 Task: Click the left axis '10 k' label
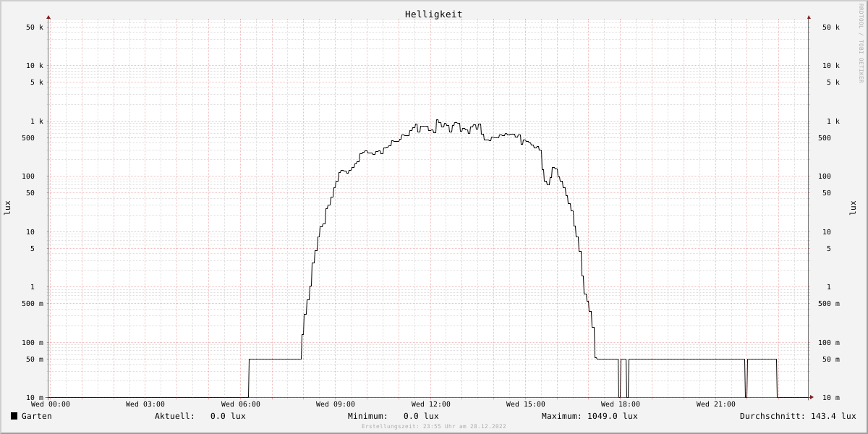click(x=35, y=66)
